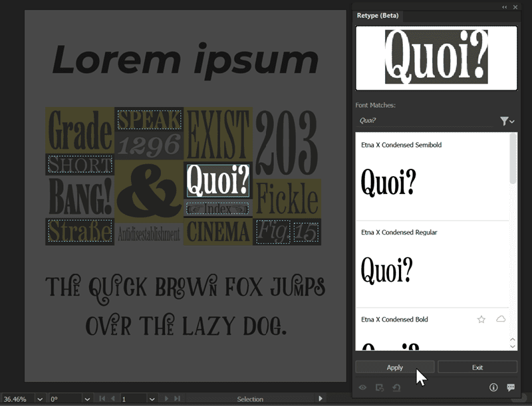Click the zoom value field 36.46%
This screenshot has width=532, height=406.
pyautogui.click(x=18, y=399)
